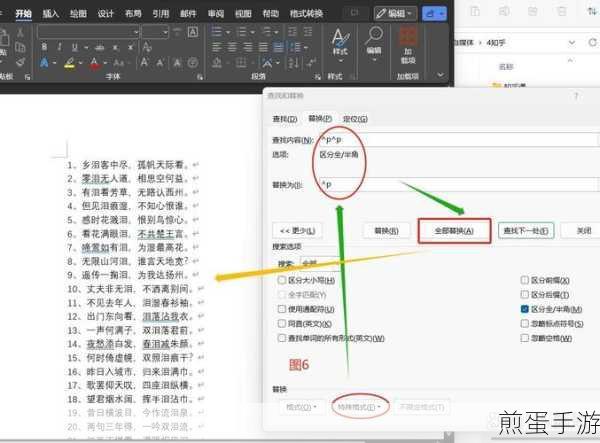Click the decrease indent icon

coord(292,32)
